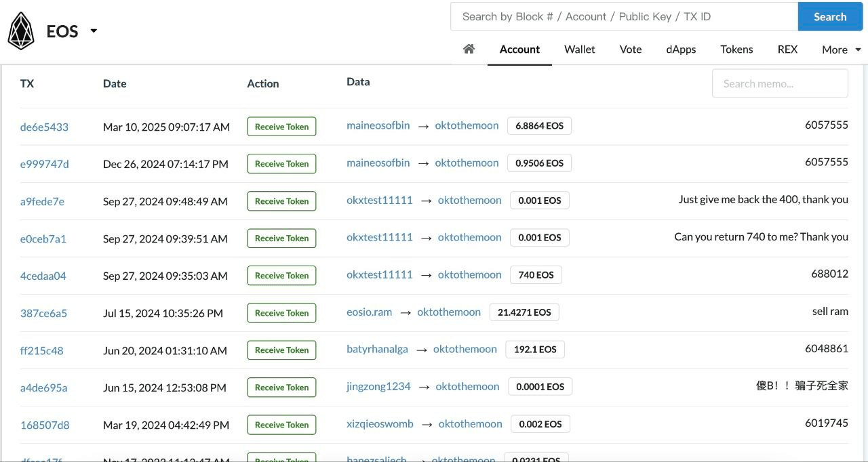Click the EOS logo icon

click(x=21, y=31)
